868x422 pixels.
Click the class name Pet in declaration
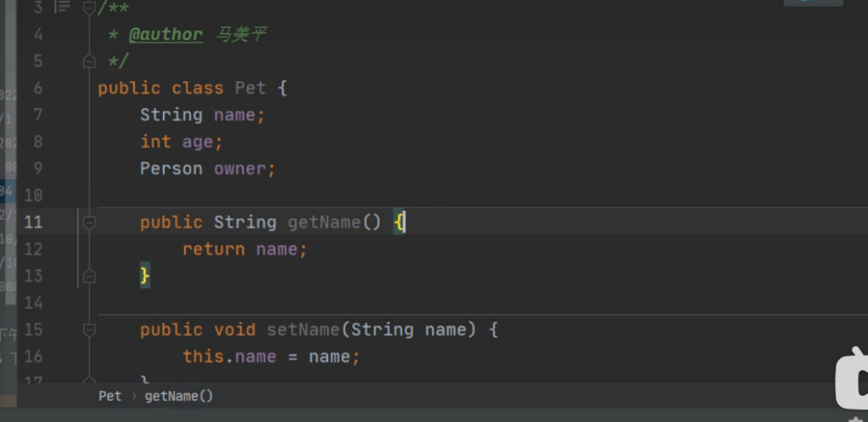pos(250,88)
